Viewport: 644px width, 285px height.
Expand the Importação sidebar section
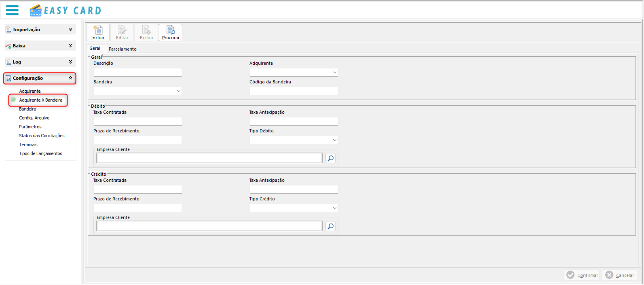point(70,30)
